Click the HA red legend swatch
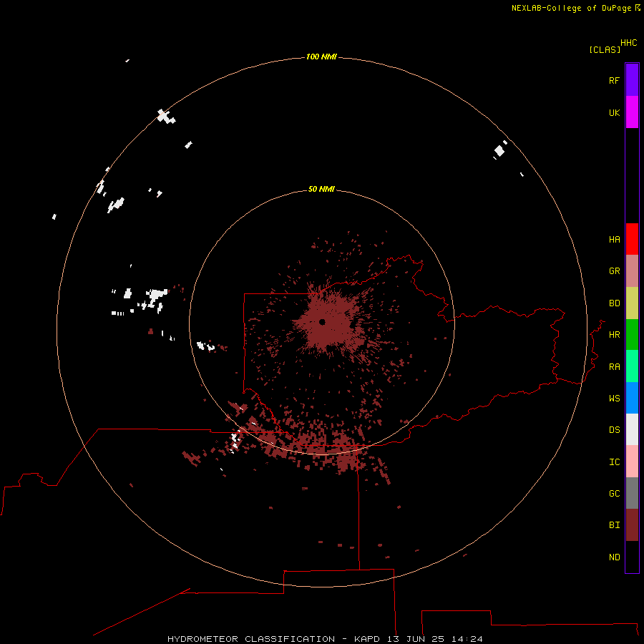This screenshot has height=644, width=644. pyautogui.click(x=632, y=239)
